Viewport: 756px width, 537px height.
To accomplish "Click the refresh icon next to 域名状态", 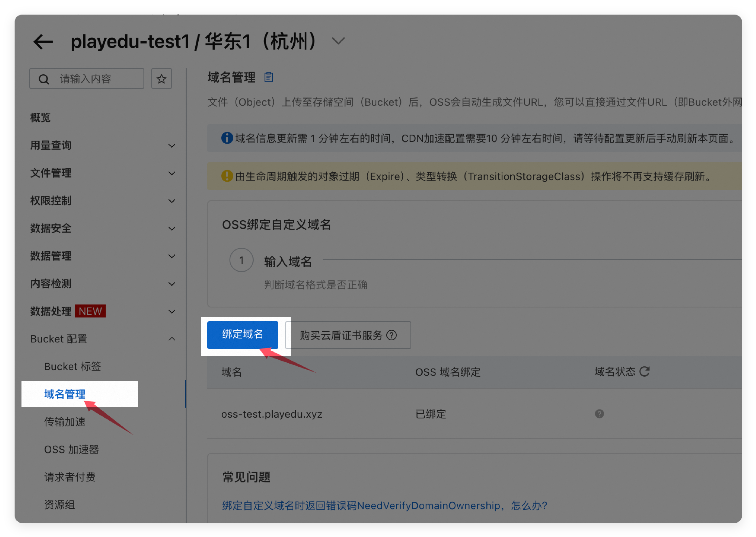I will pyautogui.click(x=644, y=371).
